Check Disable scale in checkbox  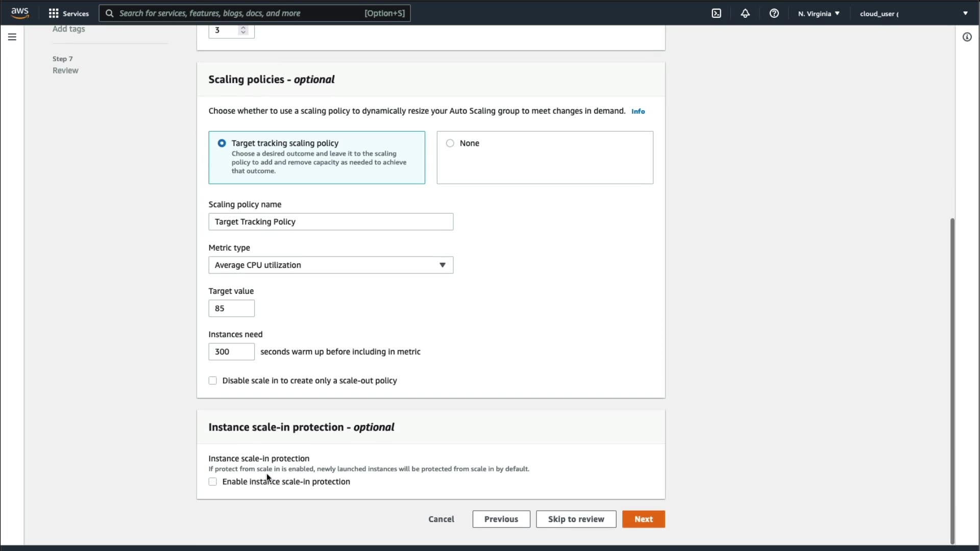pos(213,381)
